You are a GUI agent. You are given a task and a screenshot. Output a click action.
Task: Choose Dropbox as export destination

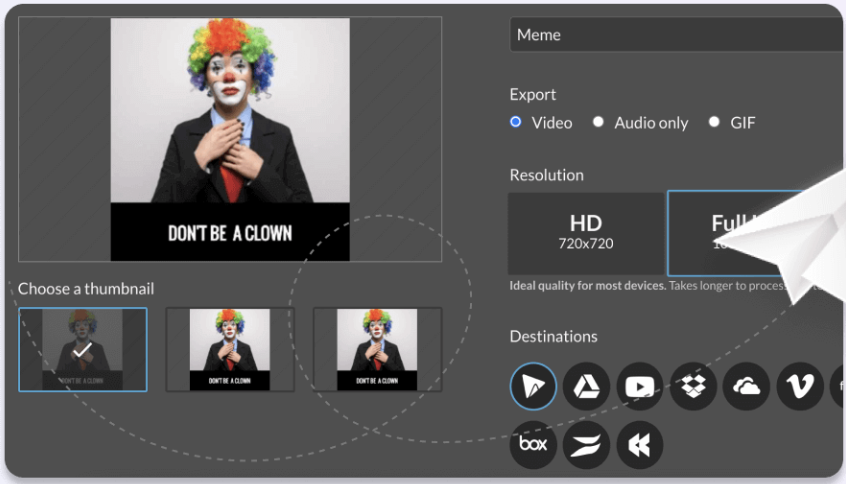(x=693, y=386)
